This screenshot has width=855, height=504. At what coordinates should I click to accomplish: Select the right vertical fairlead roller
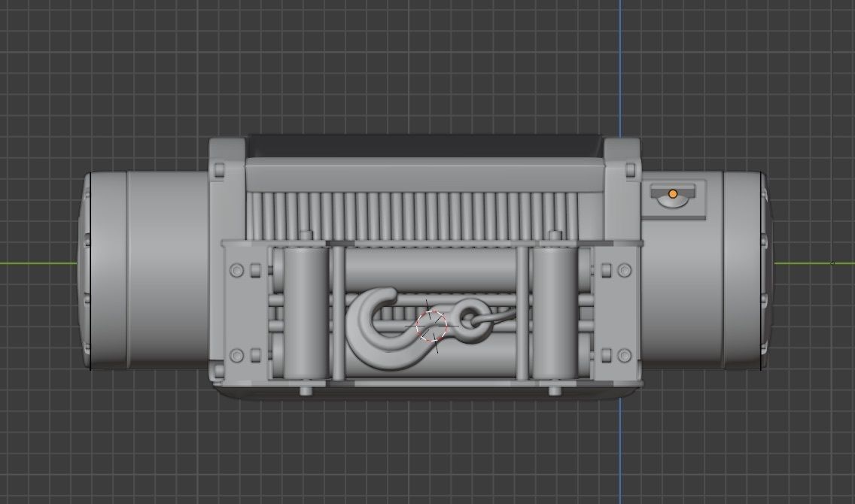pos(555,312)
